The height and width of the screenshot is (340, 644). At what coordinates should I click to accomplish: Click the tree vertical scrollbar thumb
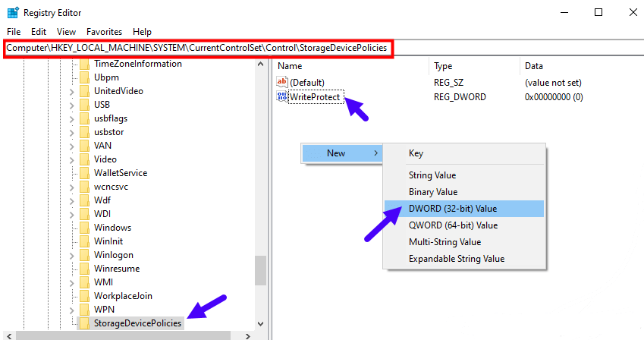[x=260, y=270]
